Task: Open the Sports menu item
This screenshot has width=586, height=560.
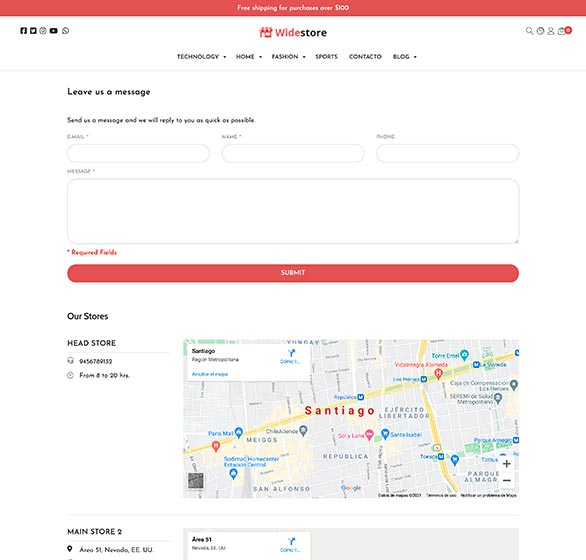Action: click(326, 57)
